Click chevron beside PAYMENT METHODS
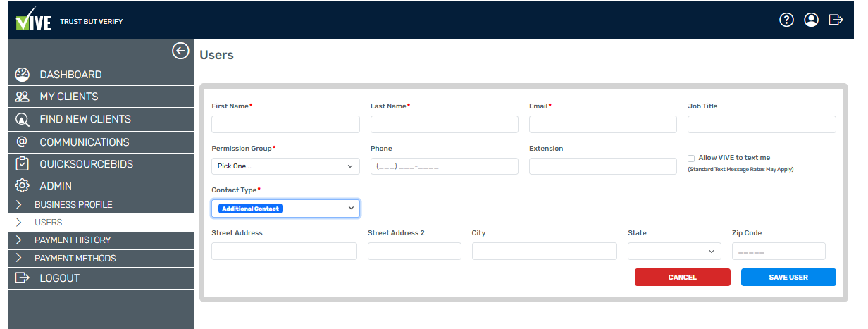 tap(18, 259)
